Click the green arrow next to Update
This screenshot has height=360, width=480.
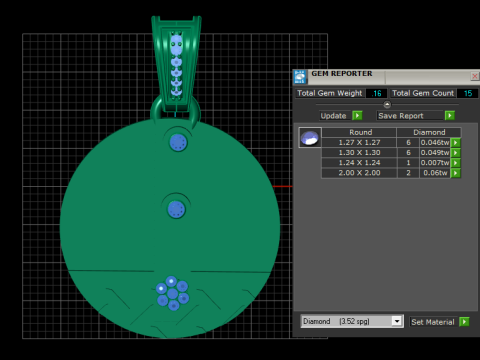click(357, 116)
